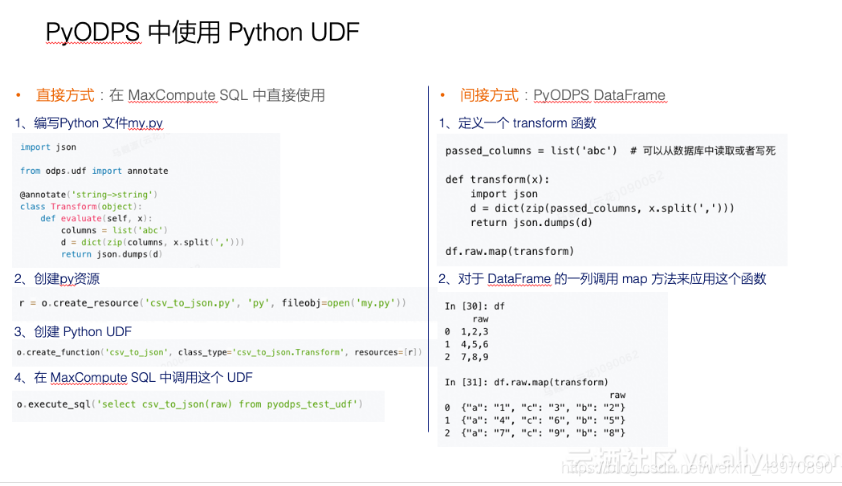The height and width of the screenshot is (486, 842).
Task: Click the prompt 'In [31]: df.raw.map(transform)'
Action: click(x=526, y=382)
